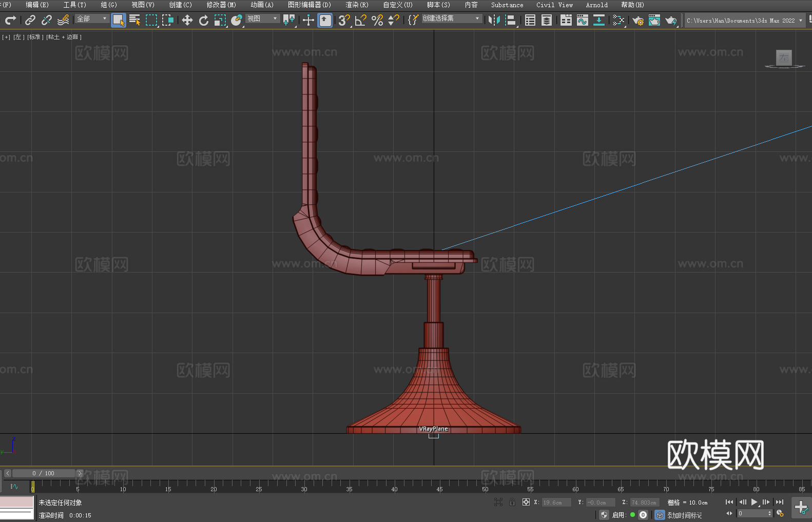Open Render Setup teapot icon
Viewport: 812px width, 522px height.
(638, 20)
